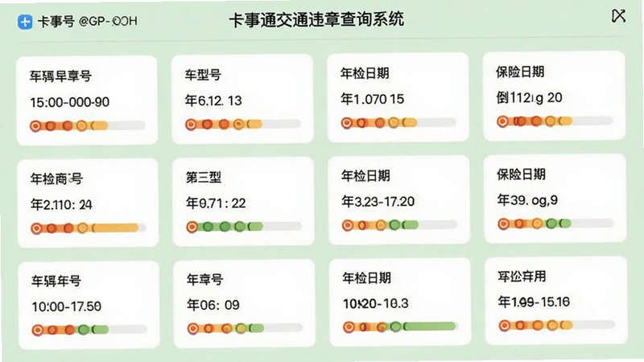Open the 保险日期 card showing 倒112 g 20

554,96
